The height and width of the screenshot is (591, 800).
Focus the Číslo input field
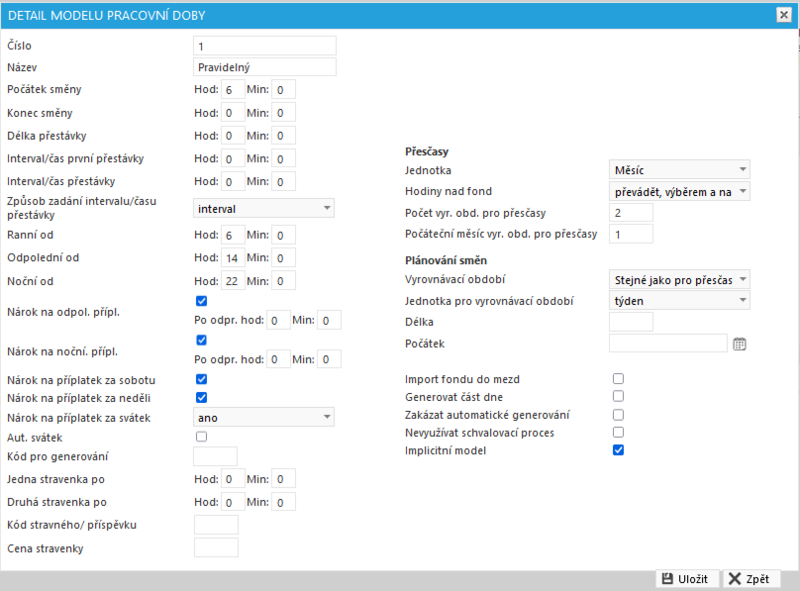coord(265,46)
